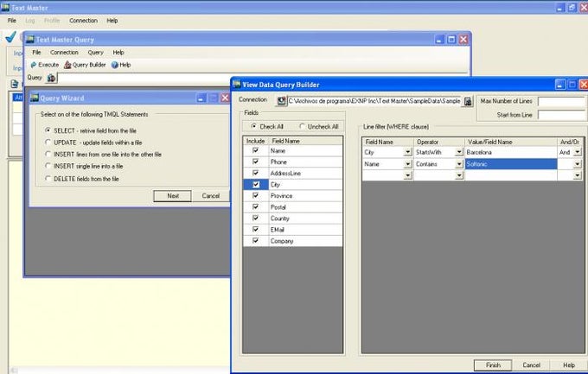Viewport: 588px width, 374px height.
Task: Click the connection browse icon in Query Builder
Action: (281, 101)
